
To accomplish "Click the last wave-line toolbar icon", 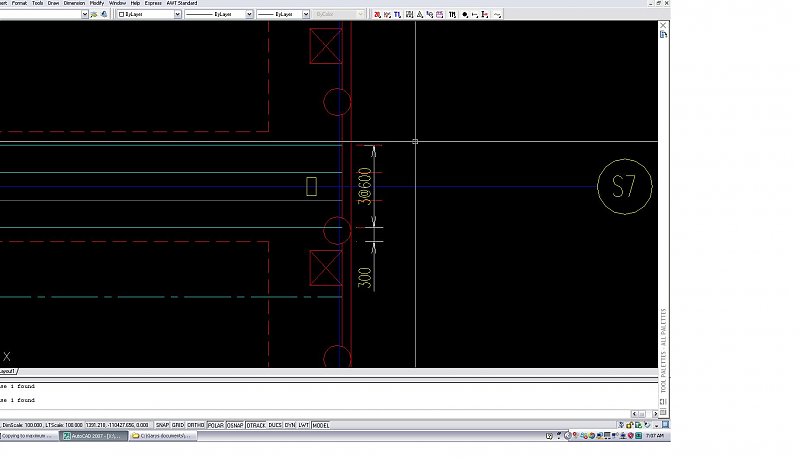I will (x=497, y=15).
